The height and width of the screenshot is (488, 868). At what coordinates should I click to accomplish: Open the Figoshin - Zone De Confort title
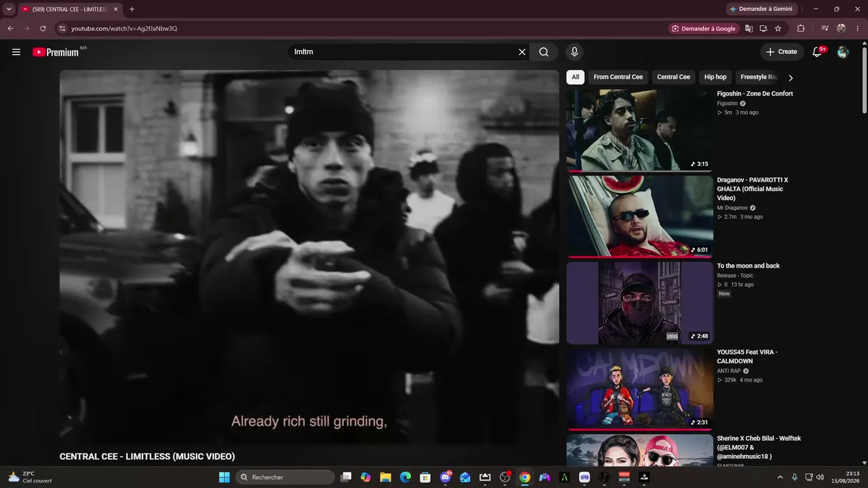[x=755, y=94]
